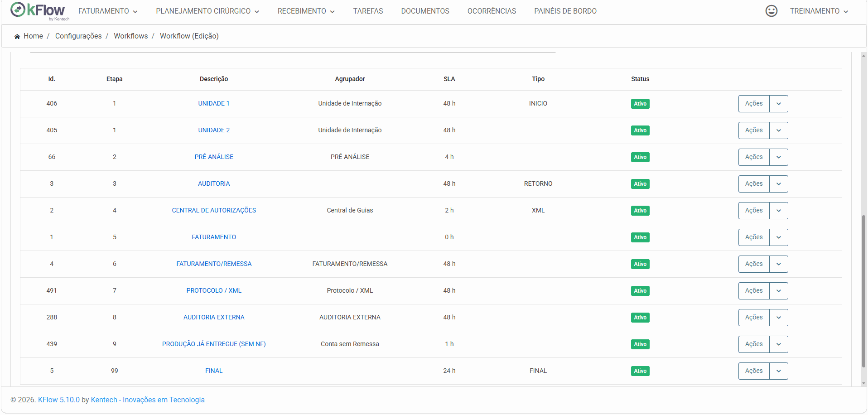Open the FATURAMENTO step link in table
Screen dimensions: 868x415
coord(214,237)
